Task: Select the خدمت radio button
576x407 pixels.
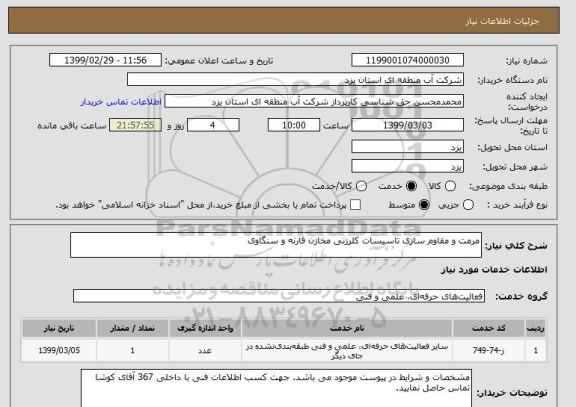Action: (x=411, y=186)
